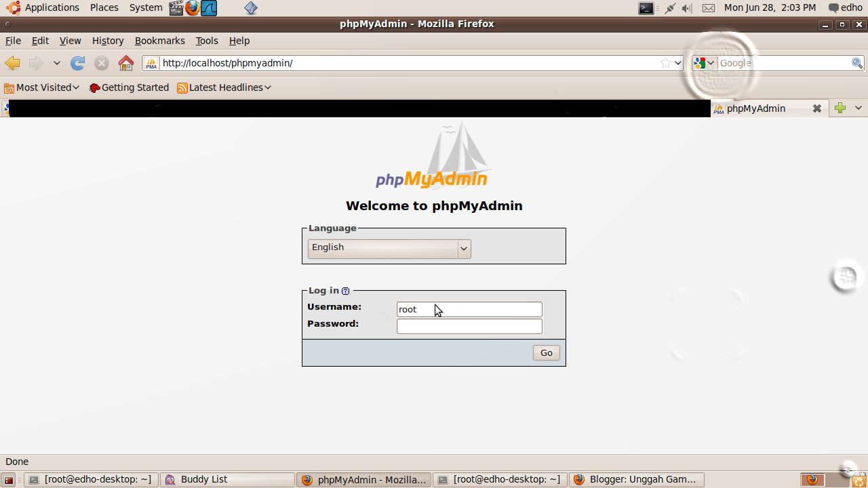Viewport: 868px width, 488px height.
Task: Click the blue diamond launcher icon
Action: [x=251, y=8]
